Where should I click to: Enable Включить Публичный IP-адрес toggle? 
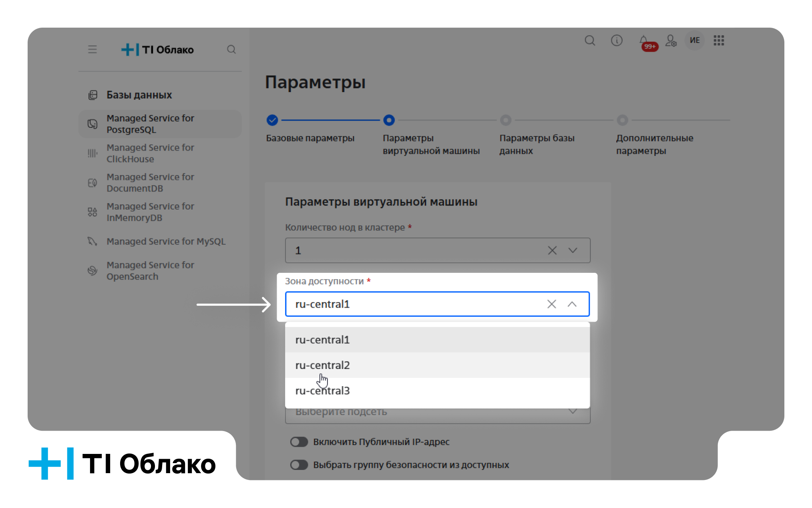tap(299, 441)
